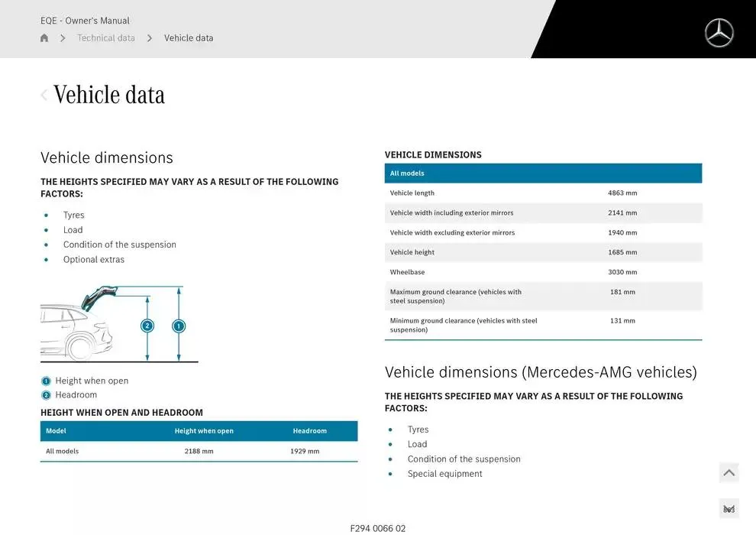756x535 pixels.
Task: Click marker 2 circle in the diagram
Action: point(147,326)
